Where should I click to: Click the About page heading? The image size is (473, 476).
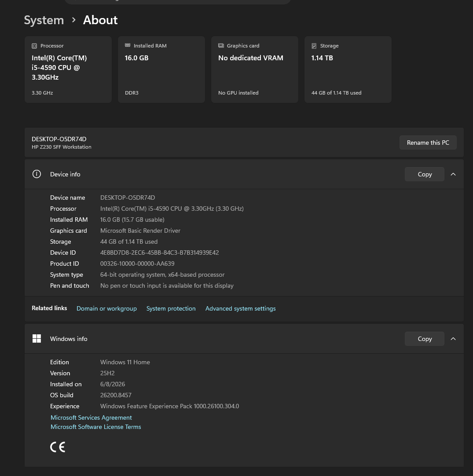point(100,20)
